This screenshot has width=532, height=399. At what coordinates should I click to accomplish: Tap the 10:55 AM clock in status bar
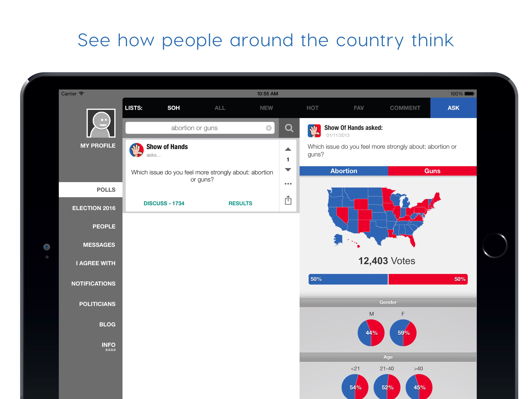[x=267, y=94]
